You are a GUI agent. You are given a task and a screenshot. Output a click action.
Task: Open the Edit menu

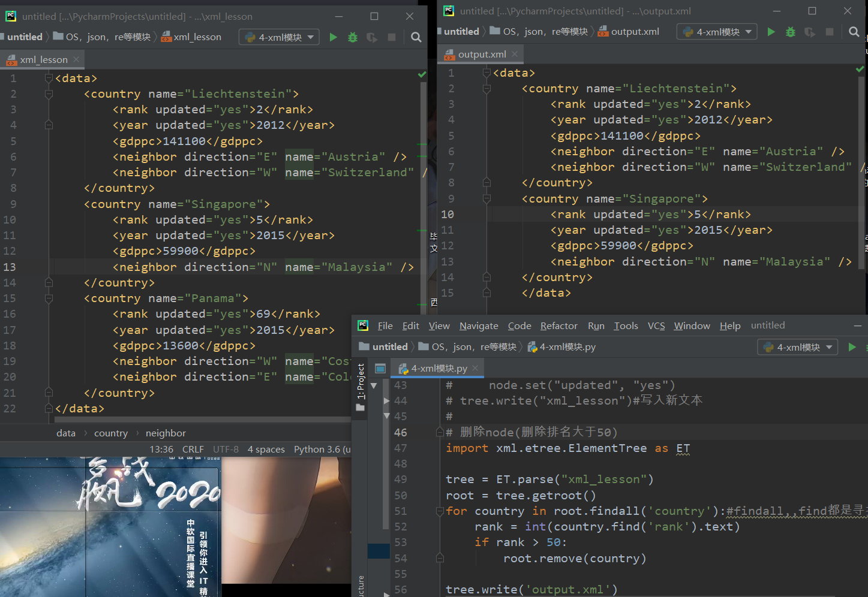coord(411,325)
